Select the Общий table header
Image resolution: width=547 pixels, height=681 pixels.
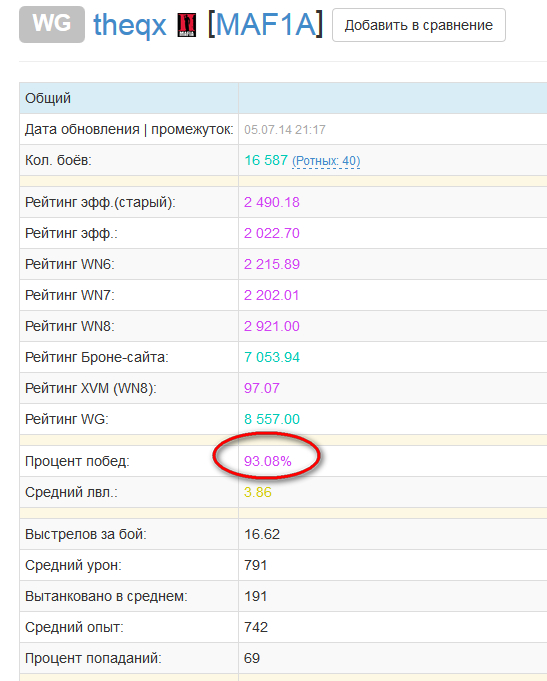pyautogui.click(x=48, y=98)
